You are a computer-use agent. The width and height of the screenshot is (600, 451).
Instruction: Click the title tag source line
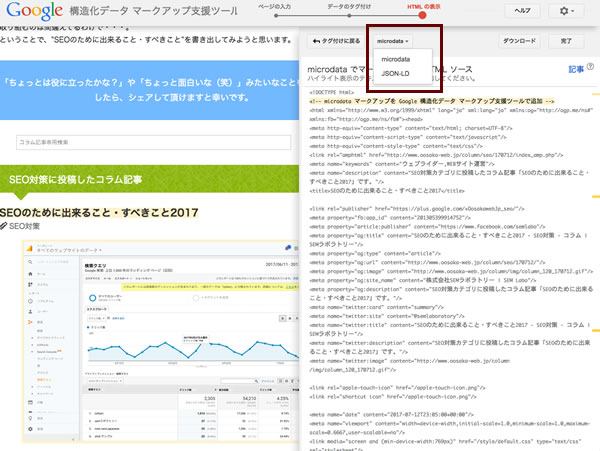coord(387,190)
